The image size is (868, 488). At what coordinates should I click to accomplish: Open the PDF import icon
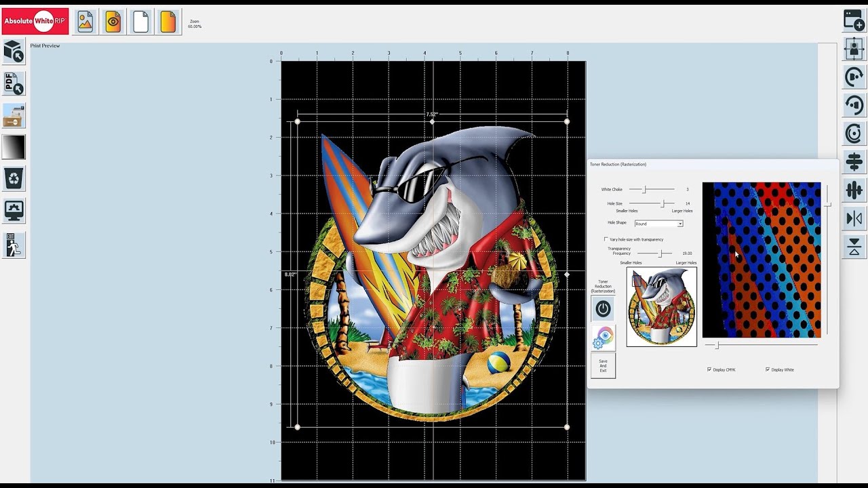[14, 83]
